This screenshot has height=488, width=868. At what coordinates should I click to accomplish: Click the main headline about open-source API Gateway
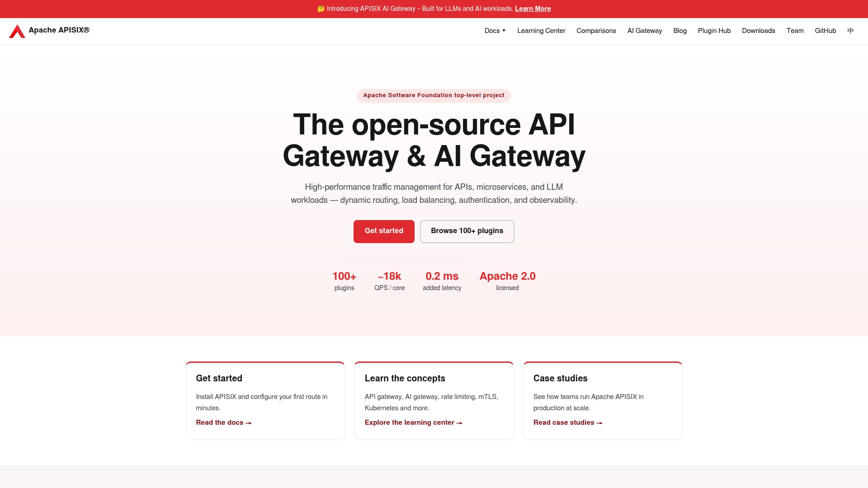[434, 141]
